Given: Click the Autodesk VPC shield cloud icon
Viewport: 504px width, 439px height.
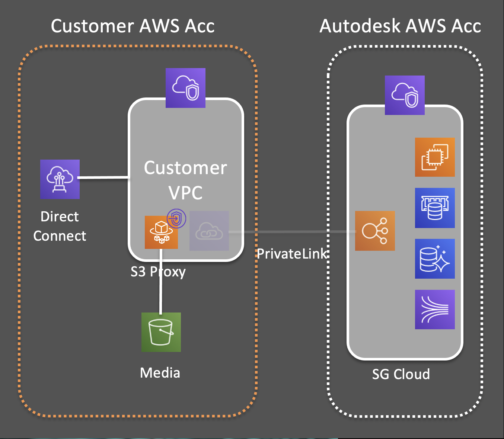Looking at the screenshot, I should pyautogui.click(x=405, y=95).
